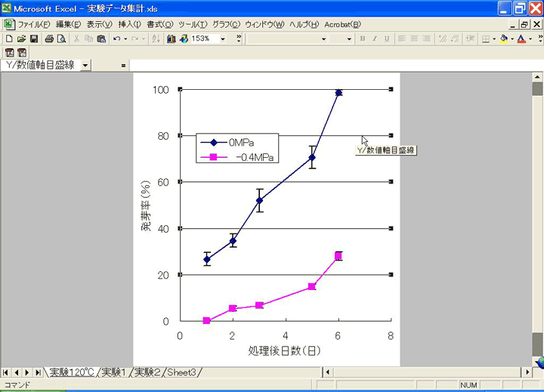544x392 pixels.
Task: Click the last-sheet tab navigation arrow
Action: pyautogui.click(x=38, y=372)
